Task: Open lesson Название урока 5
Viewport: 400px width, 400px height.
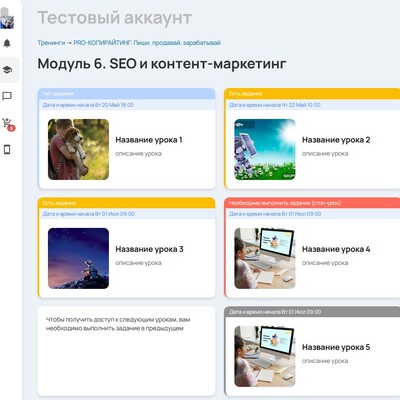Action: 336,347
